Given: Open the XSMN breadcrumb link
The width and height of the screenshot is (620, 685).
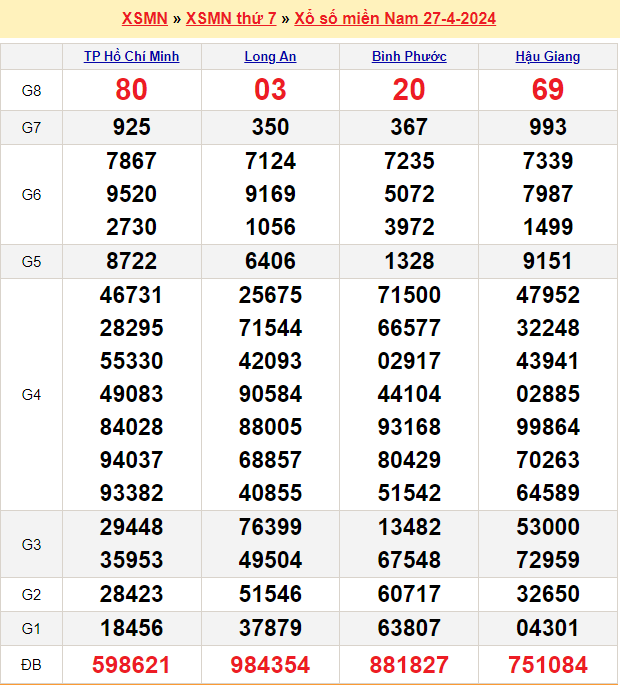Looking at the screenshot, I should tap(144, 19).
